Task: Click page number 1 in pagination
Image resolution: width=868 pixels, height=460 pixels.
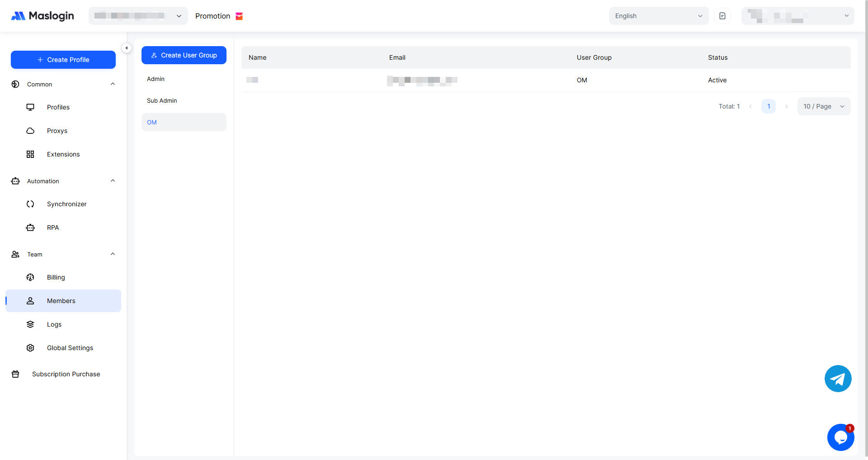Action: [768, 106]
